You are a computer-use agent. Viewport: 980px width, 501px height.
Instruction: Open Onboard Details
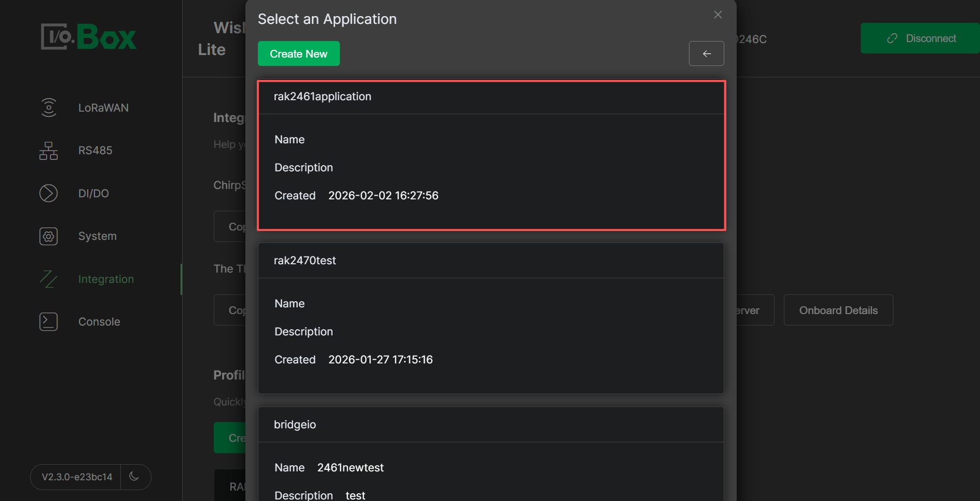838,310
